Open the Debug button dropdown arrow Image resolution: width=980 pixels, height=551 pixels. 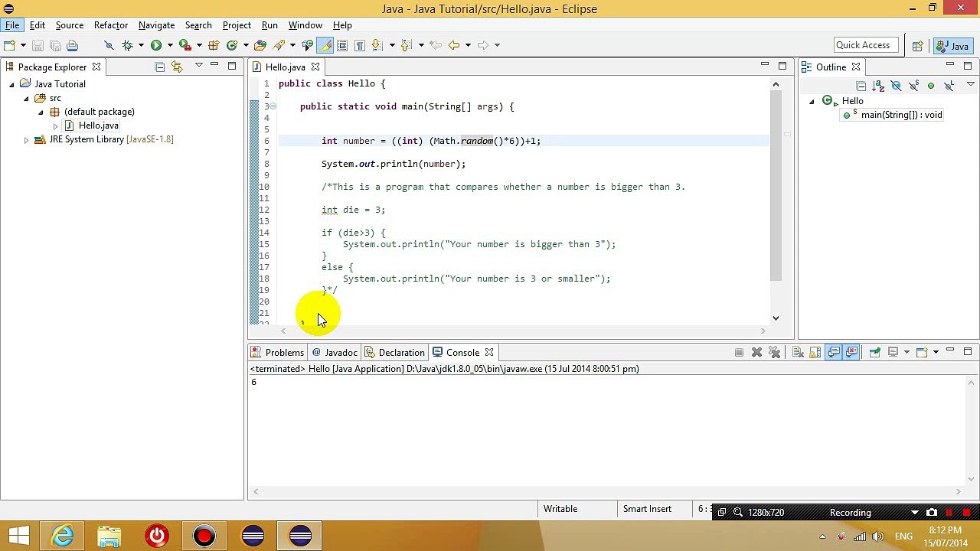(141, 45)
